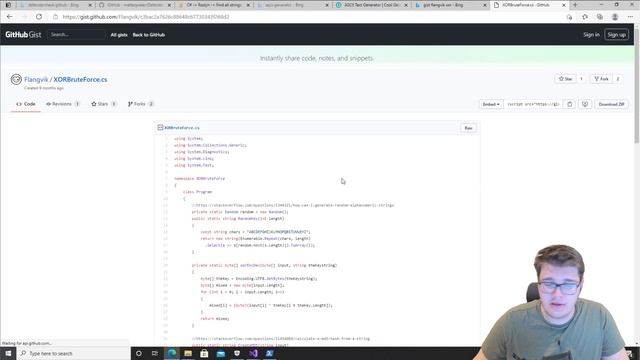Click the Flangvik avatar icon
The height and width of the screenshot is (360, 640).
(16, 79)
